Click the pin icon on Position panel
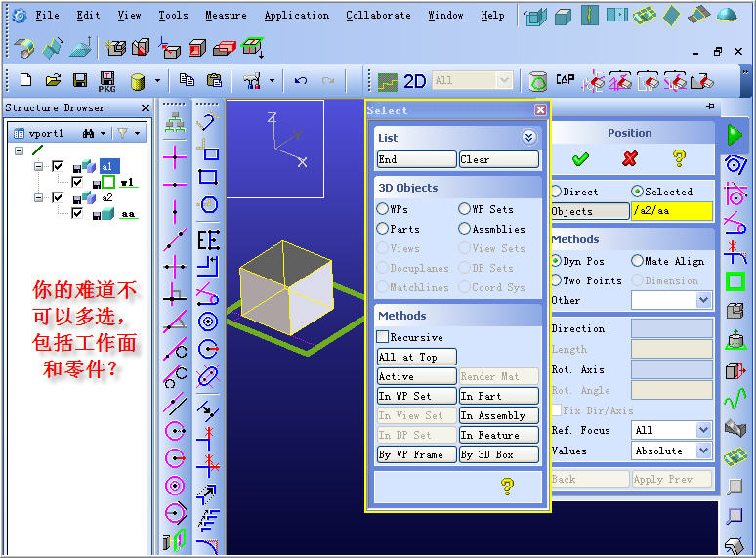Screen dimensions: 756x558 pyautogui.click(x=710, y=106)
